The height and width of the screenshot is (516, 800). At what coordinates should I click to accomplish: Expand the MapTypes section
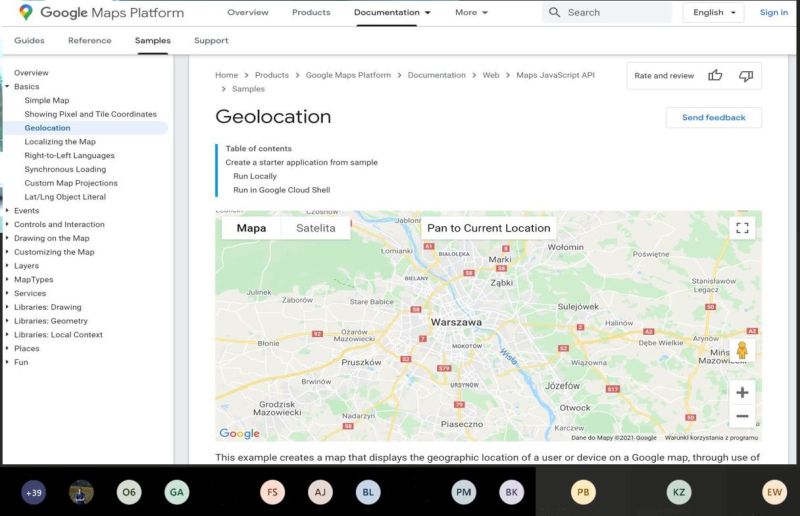(x=8, y=279)
